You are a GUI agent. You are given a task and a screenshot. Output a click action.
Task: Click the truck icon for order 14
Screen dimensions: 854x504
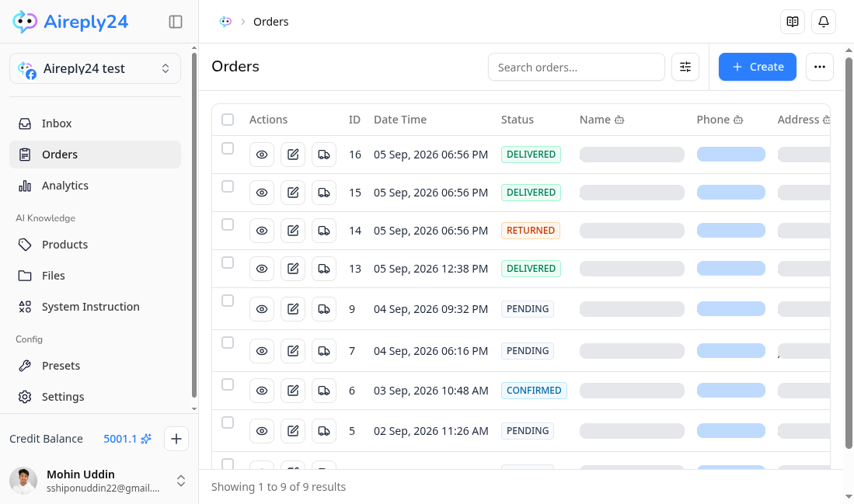(x=324, y=231)
